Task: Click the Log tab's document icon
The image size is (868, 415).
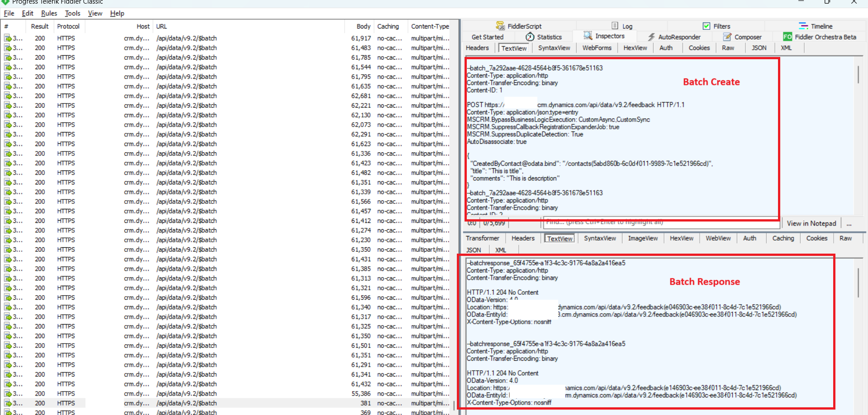Action: coord(615,26)
